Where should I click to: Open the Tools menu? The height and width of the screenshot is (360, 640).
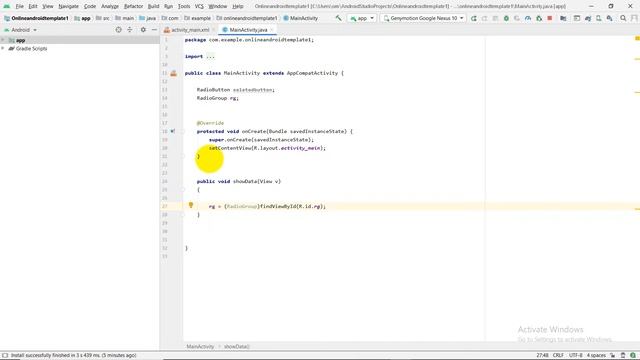[x=184, y=6]
